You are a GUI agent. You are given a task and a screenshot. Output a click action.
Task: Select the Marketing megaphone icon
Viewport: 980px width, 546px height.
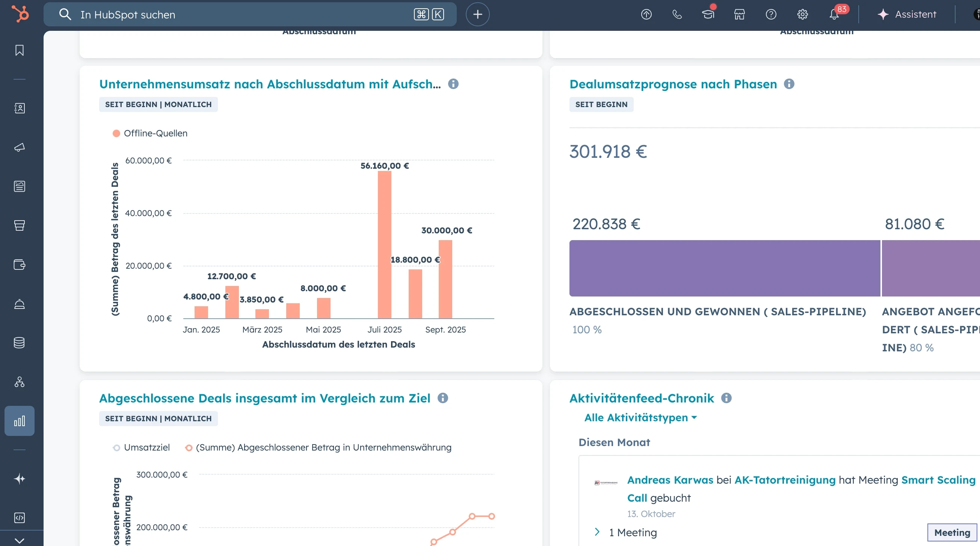pos(19,148)
